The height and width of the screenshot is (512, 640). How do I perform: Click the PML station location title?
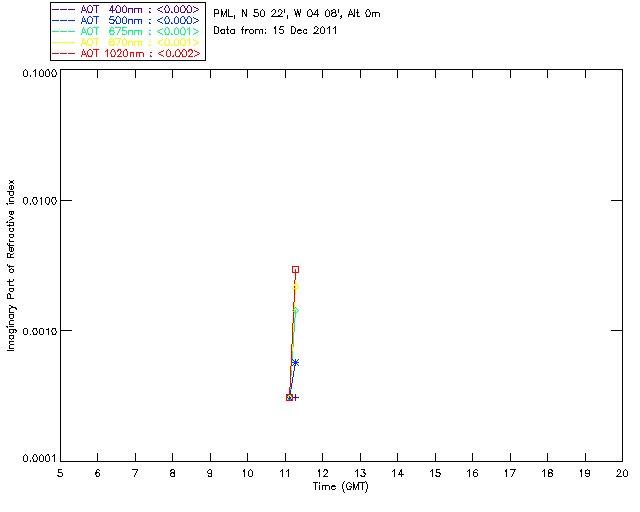(297, 14)
